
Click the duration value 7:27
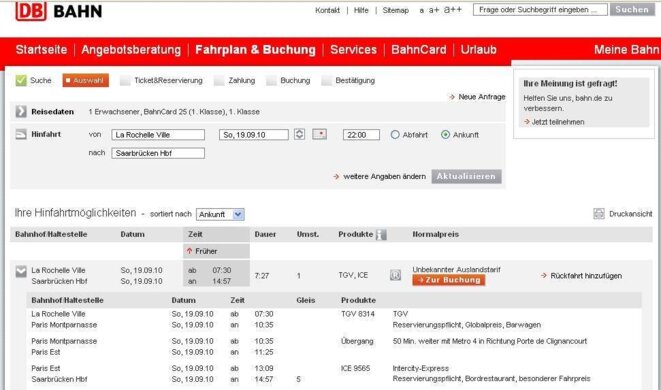tap(261, 276)
